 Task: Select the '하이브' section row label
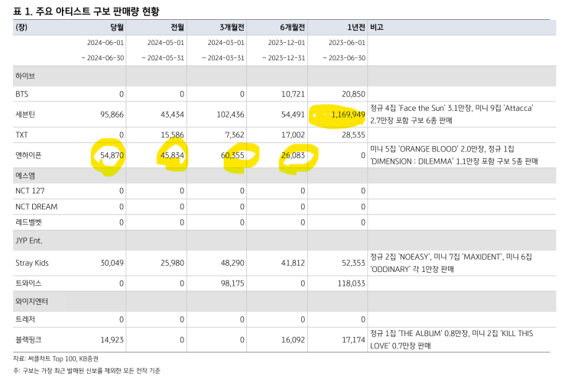click(x=25, y=76)
